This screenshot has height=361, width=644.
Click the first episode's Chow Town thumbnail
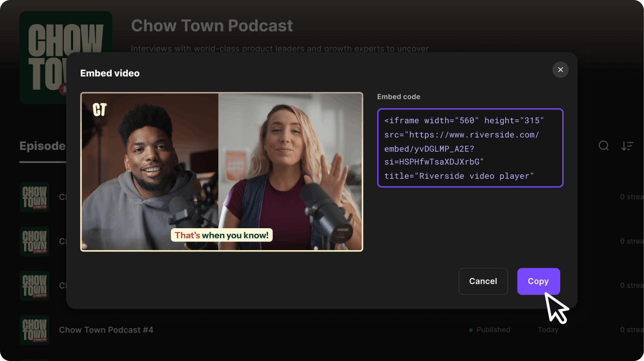(34, 197)
